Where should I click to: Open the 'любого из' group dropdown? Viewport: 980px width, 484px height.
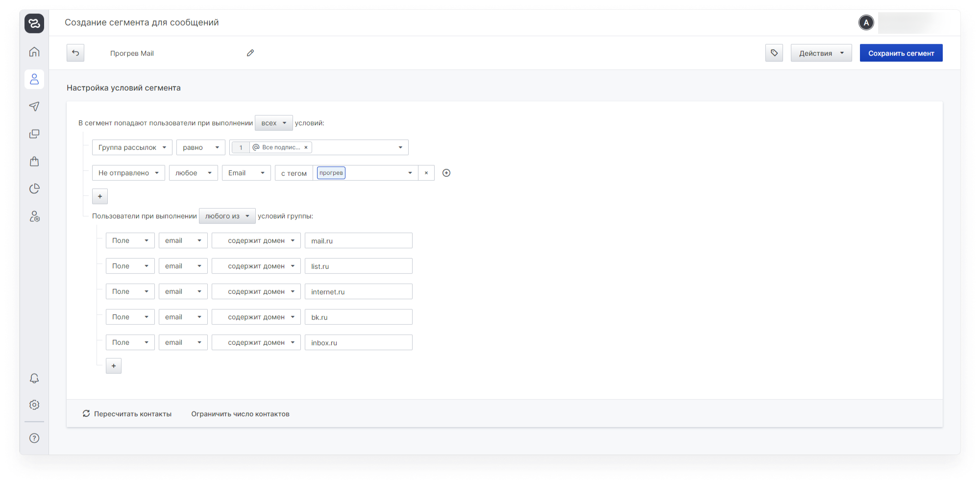pos(227,216)
